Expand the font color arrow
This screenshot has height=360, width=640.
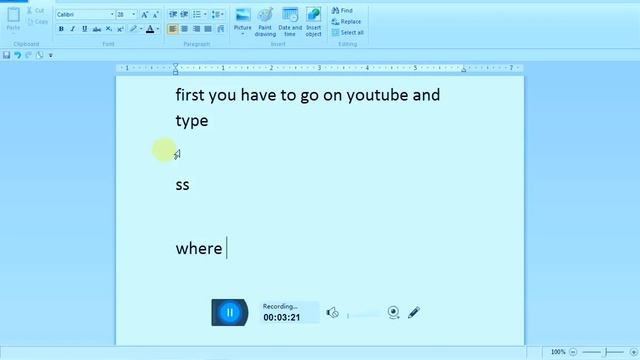pyautogui.click(x=158, y=29)
